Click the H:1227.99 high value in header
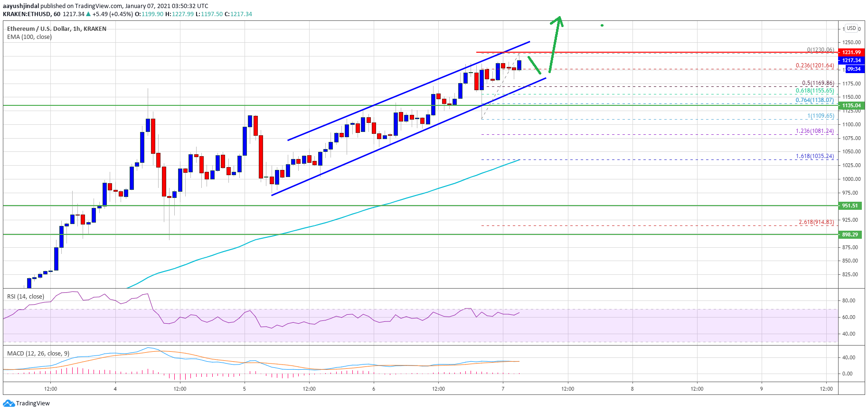This screenshot has height=412, width=868. (x=179, y=14)
